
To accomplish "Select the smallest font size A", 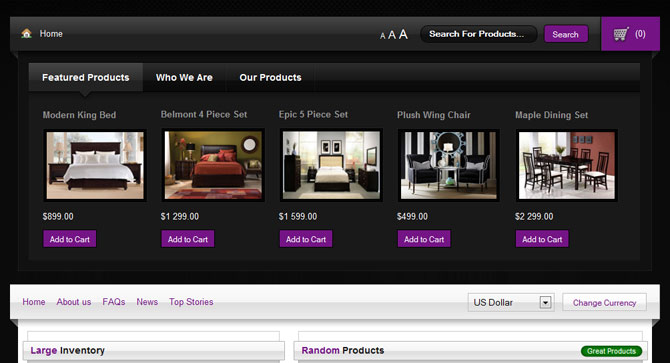I will pyautogui.click(x=382, y=36).
